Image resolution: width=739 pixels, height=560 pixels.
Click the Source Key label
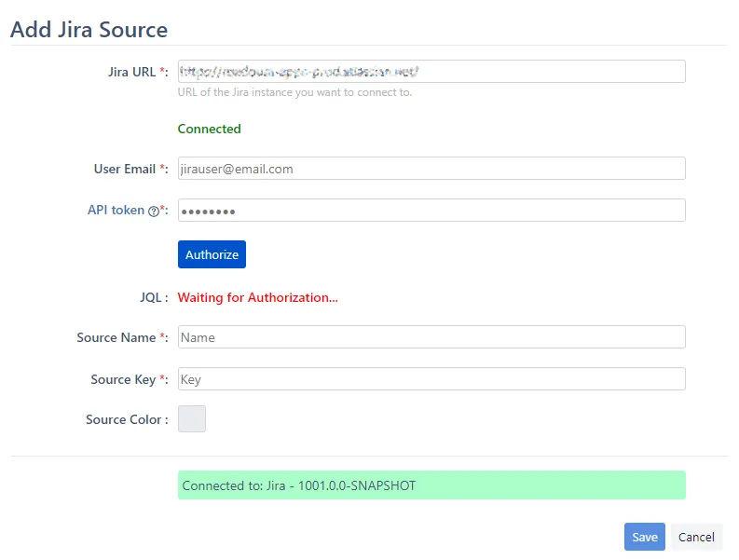[130, 379]
